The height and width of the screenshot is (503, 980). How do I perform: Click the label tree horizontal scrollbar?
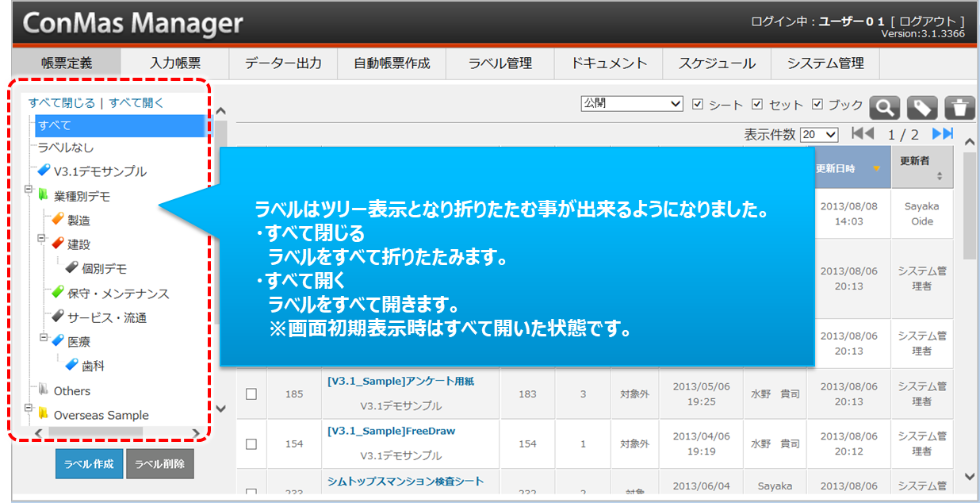coord(95,432)
